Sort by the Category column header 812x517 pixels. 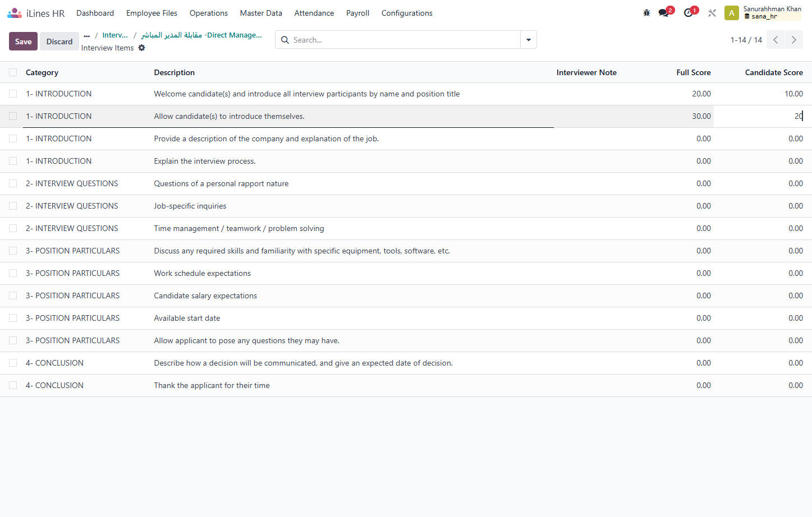(42, 72)
